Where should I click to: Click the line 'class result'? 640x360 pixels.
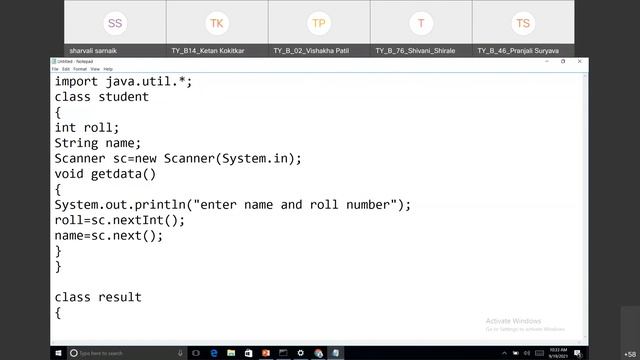tap(98, 297)
